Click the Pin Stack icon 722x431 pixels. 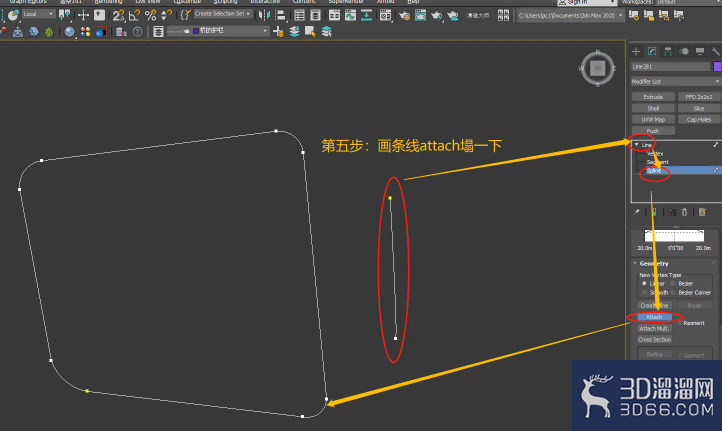point(636,212)
